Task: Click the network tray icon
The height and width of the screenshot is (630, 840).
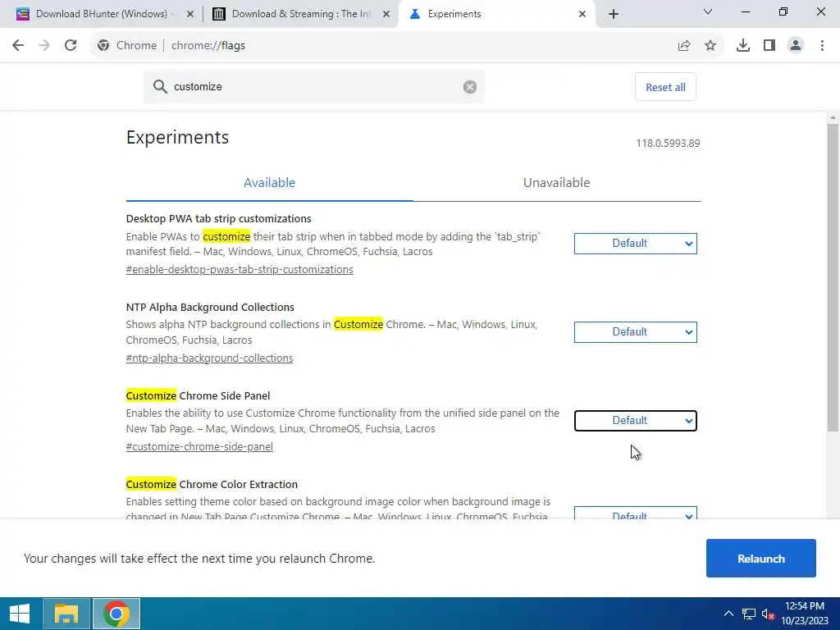Action: point(748,614)
